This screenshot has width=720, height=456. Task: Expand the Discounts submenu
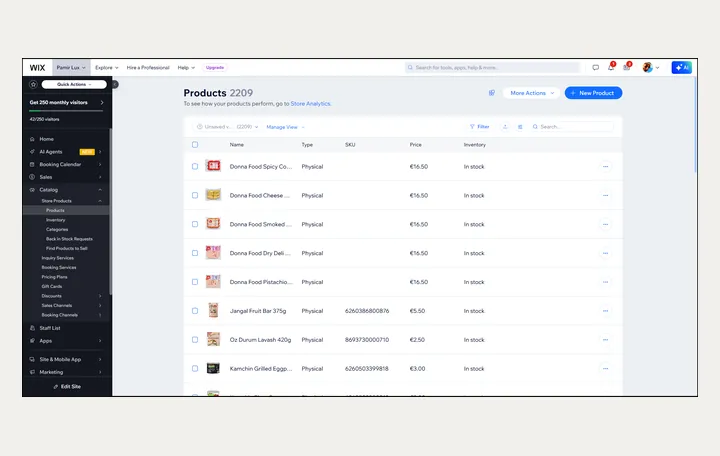click(100, 296)
